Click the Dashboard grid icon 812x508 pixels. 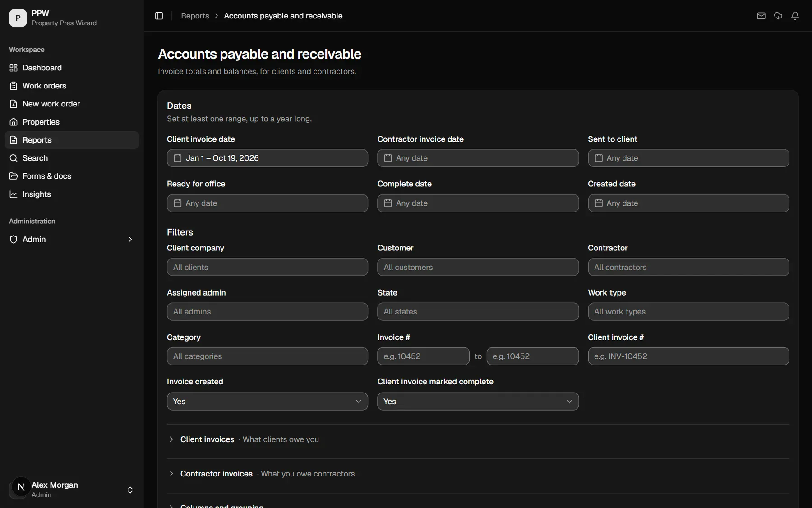pyautogui.click(x=14, y=68)
